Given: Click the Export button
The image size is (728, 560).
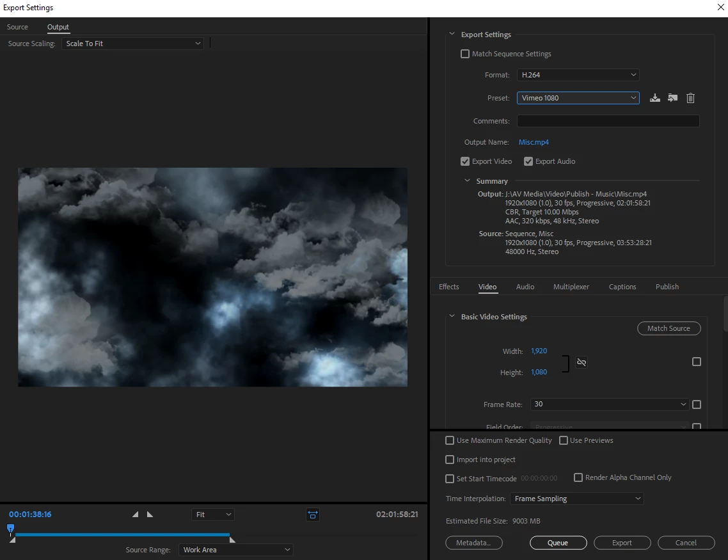Looking at the screenshot, I should point(622,543).
